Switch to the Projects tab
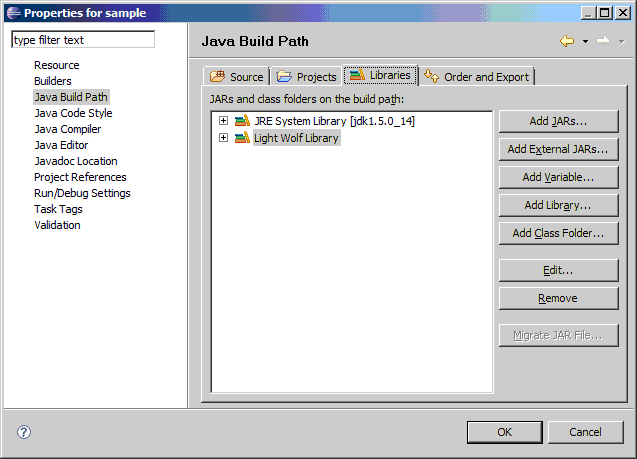637x459 pixels. [307, 77]
